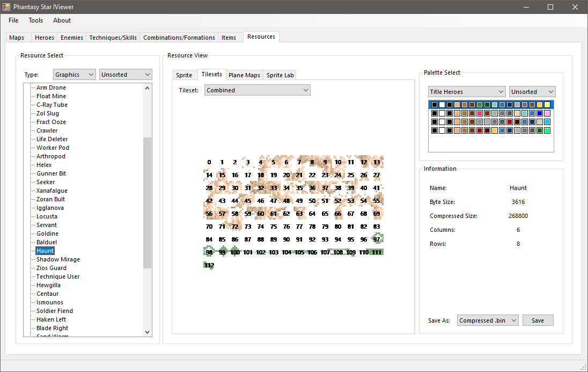The width and height of the screenshot is (588, 372).
Task: Select Life Deleter resource
Action: coord(52,139)
